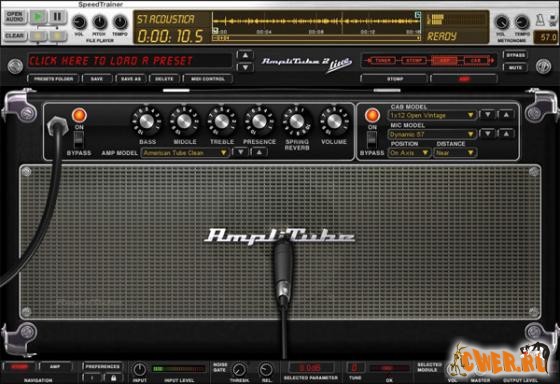
Task: Click in the audio waveform timeline
Action: tap(316, 21)
